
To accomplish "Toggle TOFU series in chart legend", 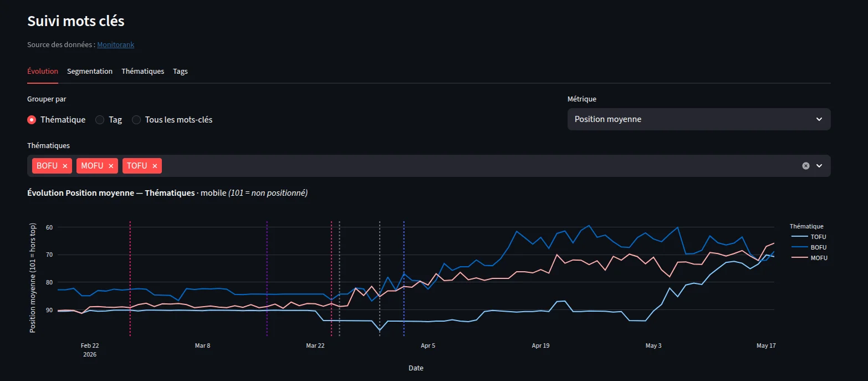I will (809, 237).
